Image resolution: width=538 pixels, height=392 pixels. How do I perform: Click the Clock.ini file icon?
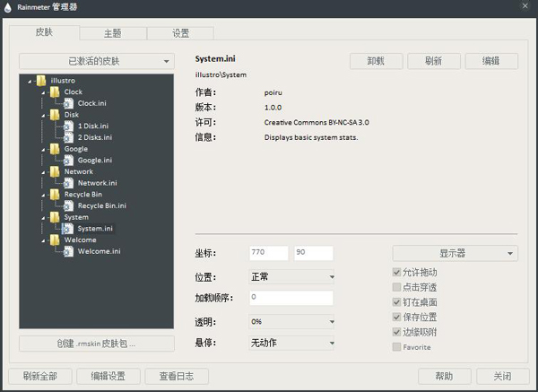[x=68, y=103]
